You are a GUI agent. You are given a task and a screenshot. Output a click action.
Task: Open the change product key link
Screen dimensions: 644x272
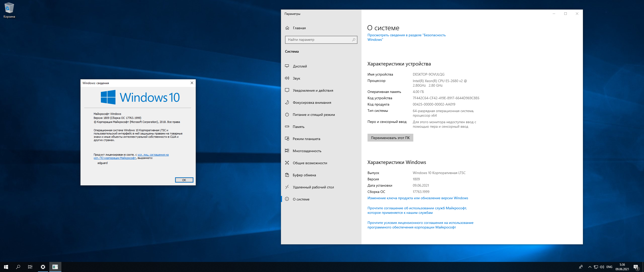[x=418, y=198]
